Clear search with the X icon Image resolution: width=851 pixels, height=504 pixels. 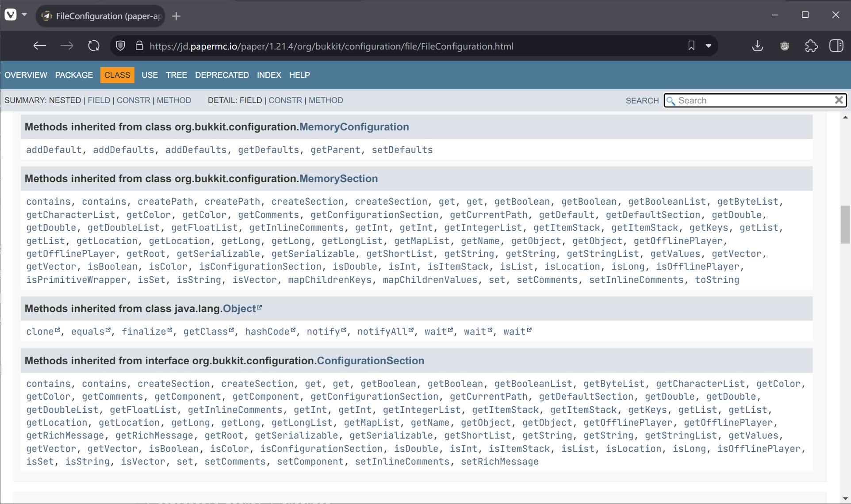(839, 100)
